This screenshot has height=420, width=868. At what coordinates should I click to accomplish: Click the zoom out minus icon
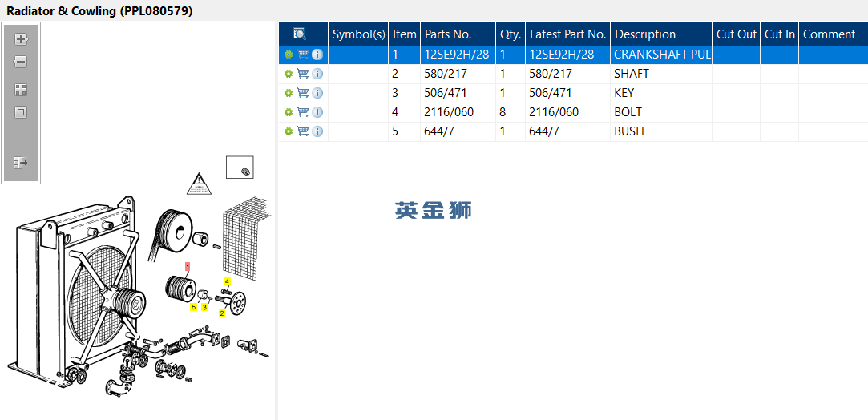21,62
